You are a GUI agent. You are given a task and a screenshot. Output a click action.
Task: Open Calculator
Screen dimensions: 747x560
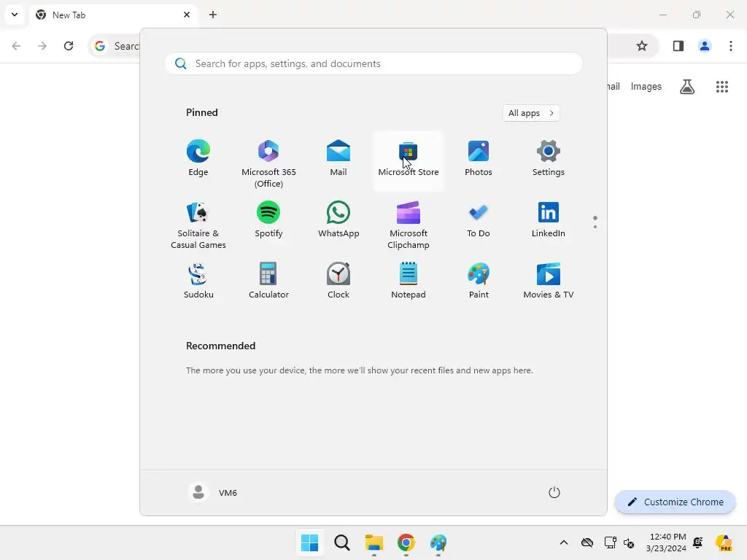(x=268, y=281)
